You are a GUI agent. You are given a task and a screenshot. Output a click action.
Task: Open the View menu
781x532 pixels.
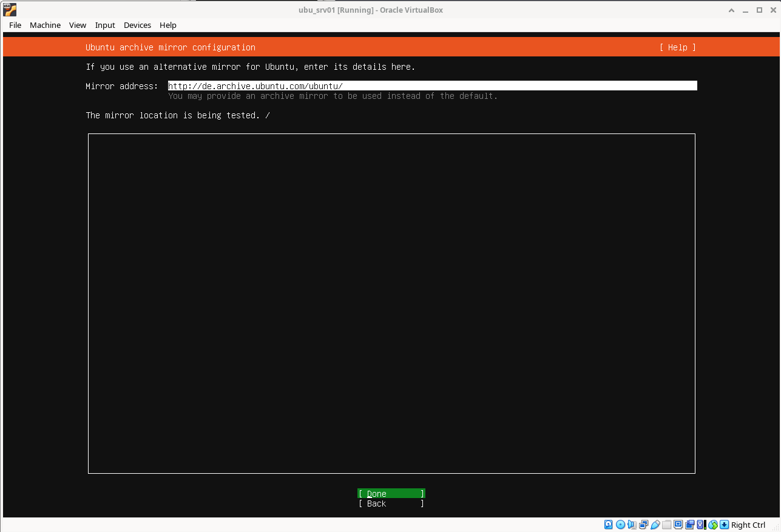coord(78,25)
